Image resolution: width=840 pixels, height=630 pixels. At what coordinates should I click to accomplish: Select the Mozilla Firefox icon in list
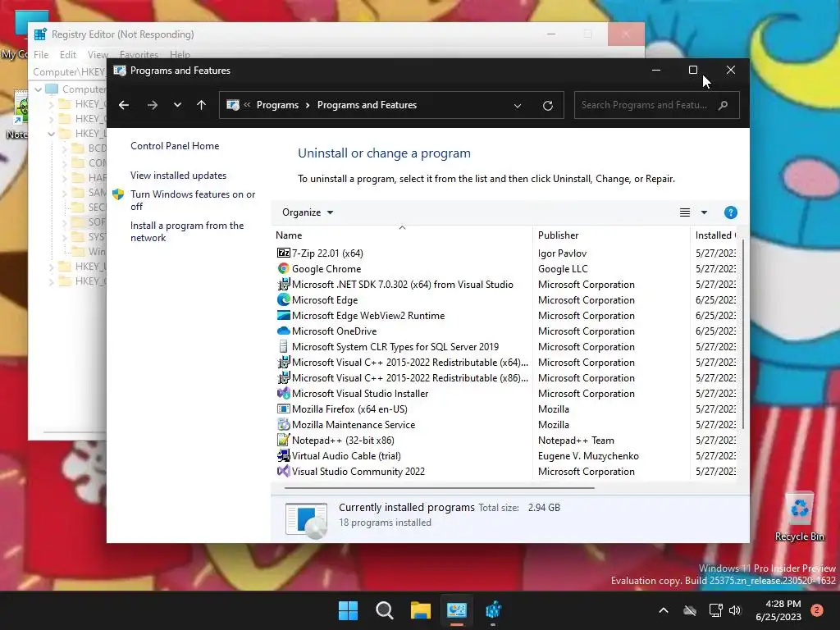(x=283, y=409)
